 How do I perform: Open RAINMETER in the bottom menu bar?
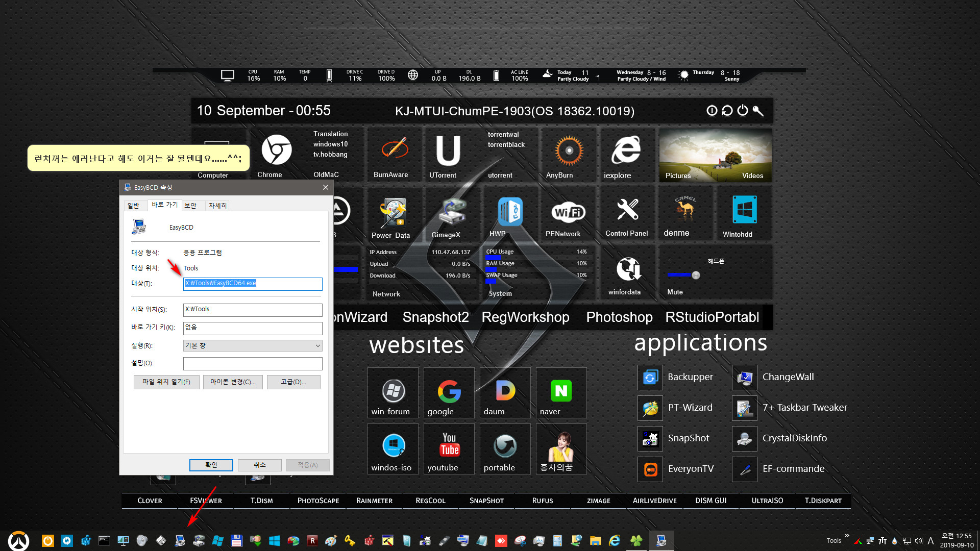(x=374, y=500)
